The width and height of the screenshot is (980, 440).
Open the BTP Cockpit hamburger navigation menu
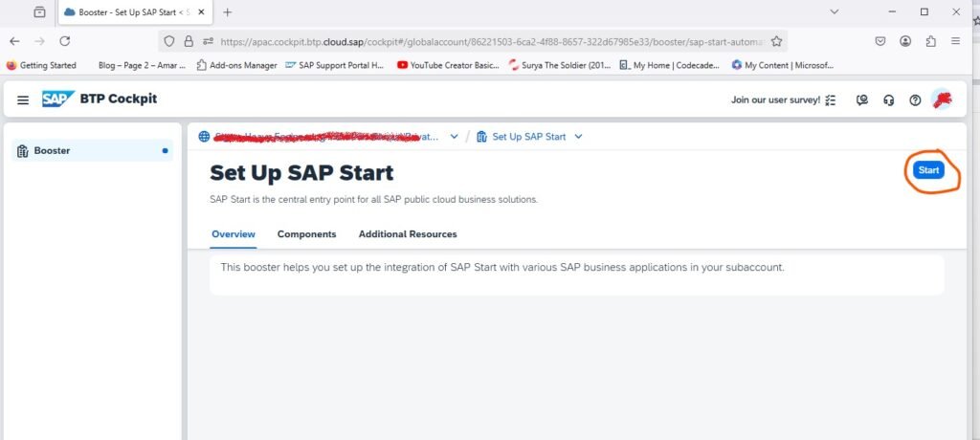point(23,100)
